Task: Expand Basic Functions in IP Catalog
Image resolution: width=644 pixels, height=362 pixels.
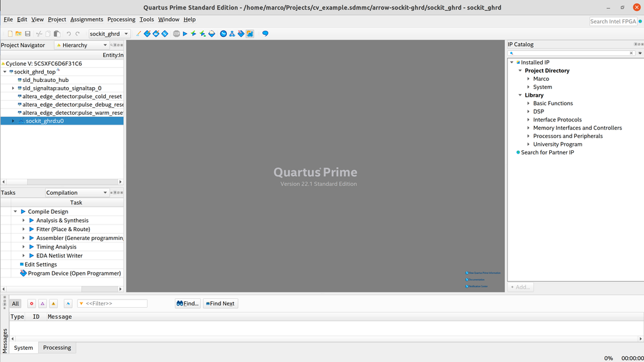Action: [x=529, y=103]
